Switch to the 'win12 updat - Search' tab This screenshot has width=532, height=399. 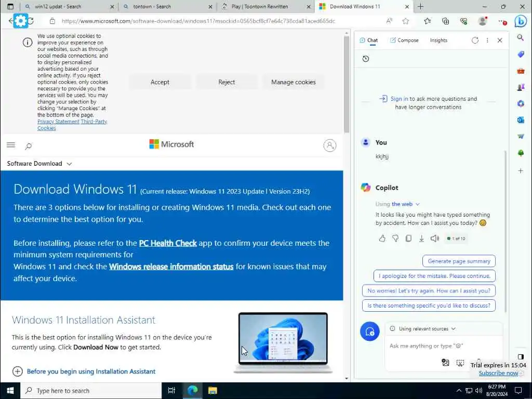click(70, 6)
